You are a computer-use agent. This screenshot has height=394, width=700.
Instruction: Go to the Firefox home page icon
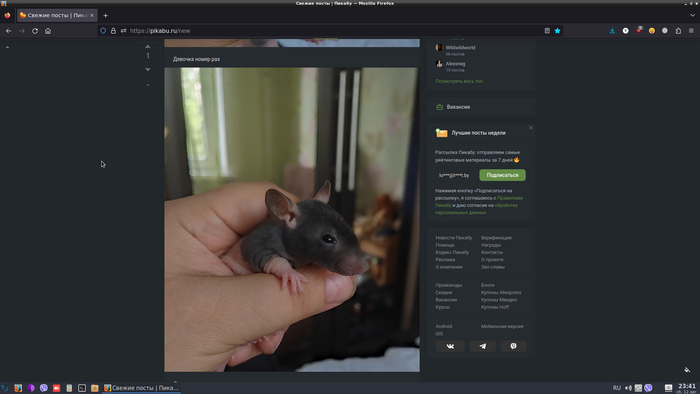pos(48,31)
